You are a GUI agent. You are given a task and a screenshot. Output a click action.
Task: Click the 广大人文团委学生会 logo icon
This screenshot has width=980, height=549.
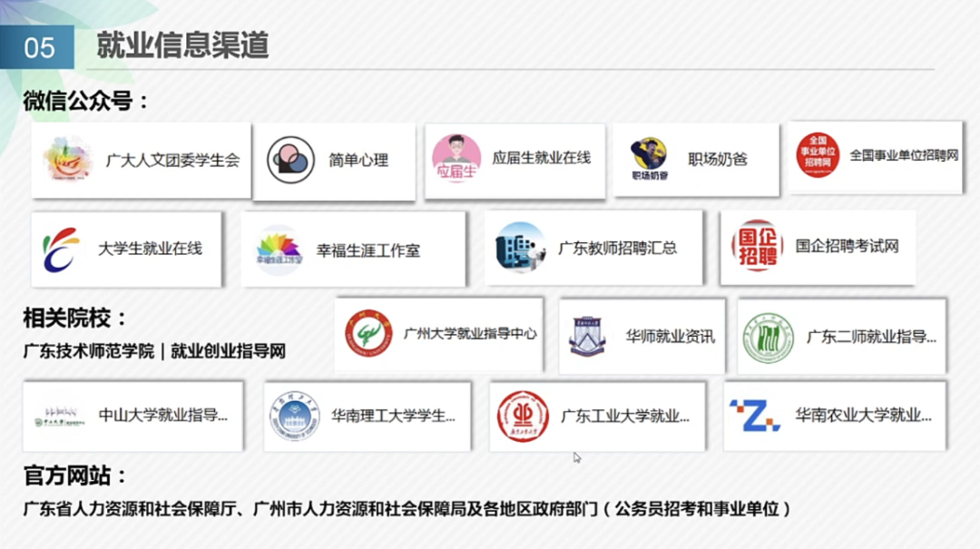click(67, 161)
